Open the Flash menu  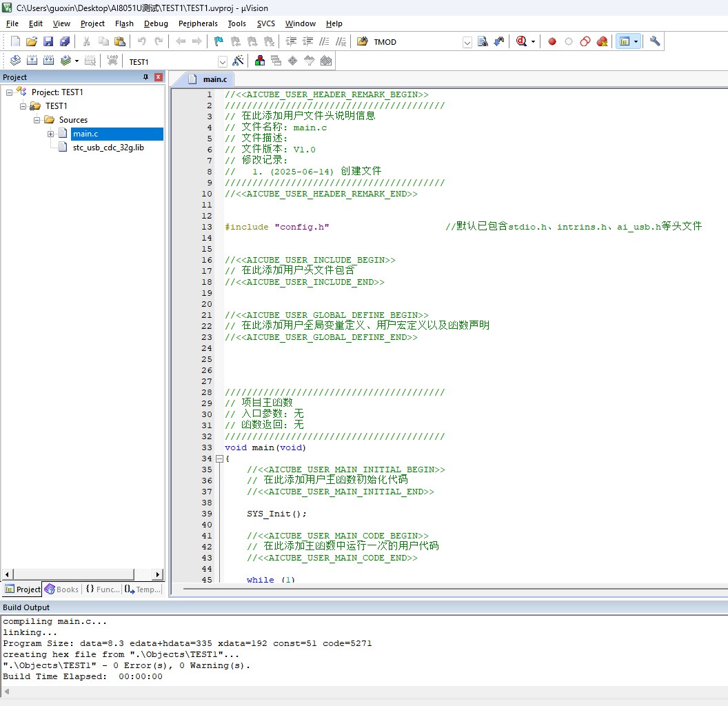[124, 23]
